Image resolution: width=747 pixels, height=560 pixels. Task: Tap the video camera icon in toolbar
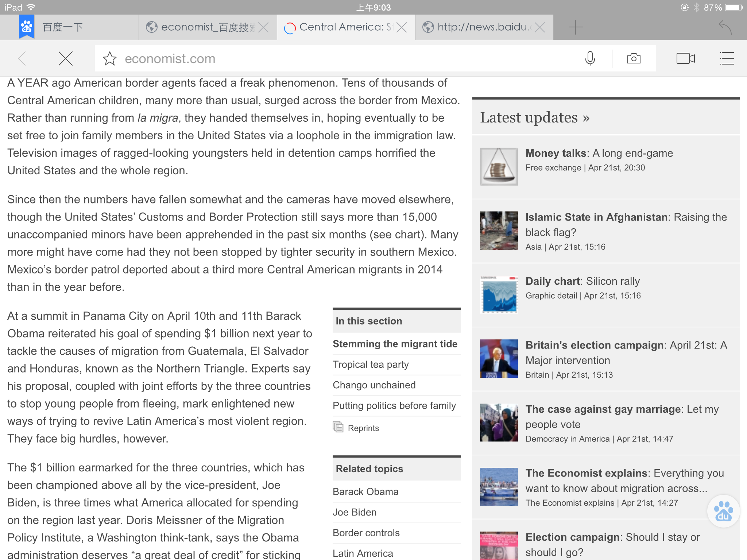[x=685, y=58]
